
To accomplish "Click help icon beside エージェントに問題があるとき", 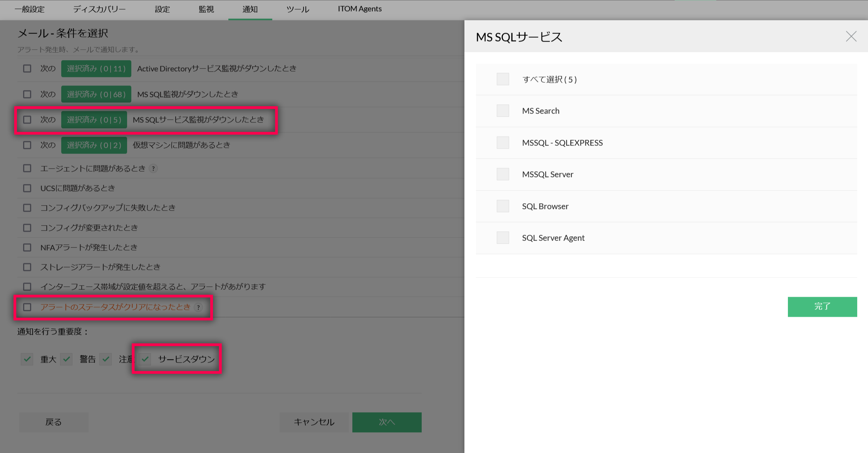I will [x=153, y=169].
